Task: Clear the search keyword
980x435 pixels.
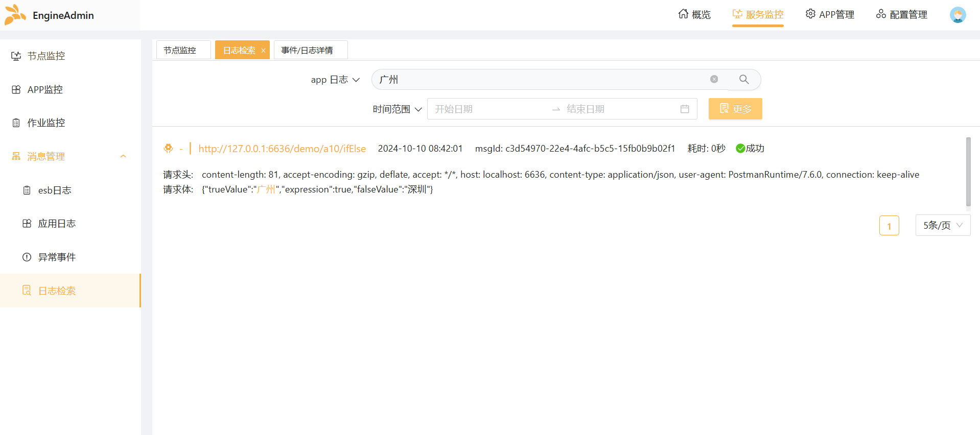Action: 714,79
